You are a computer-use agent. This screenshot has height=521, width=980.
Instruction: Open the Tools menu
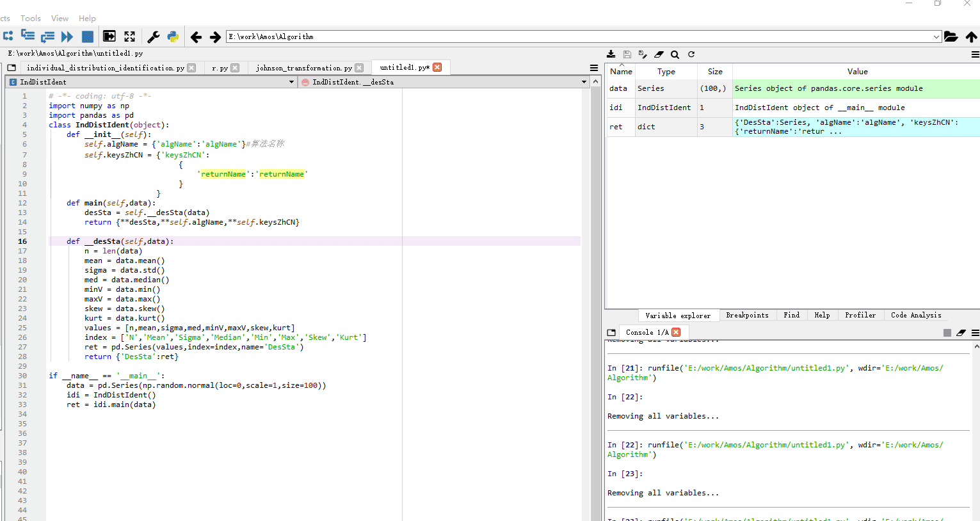coord(31,19)
